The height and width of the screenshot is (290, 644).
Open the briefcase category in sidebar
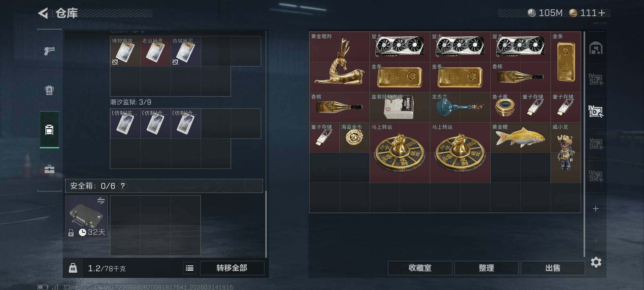[49, 169]
